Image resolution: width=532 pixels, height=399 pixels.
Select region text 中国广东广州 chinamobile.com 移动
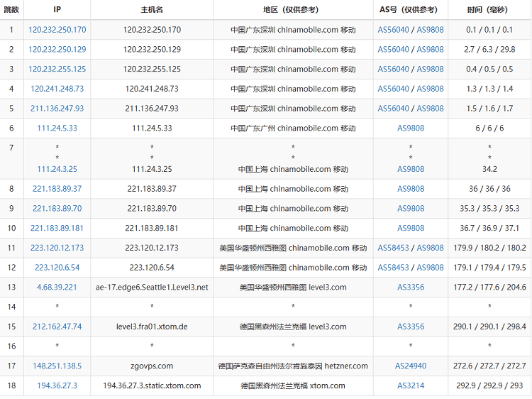293,129
